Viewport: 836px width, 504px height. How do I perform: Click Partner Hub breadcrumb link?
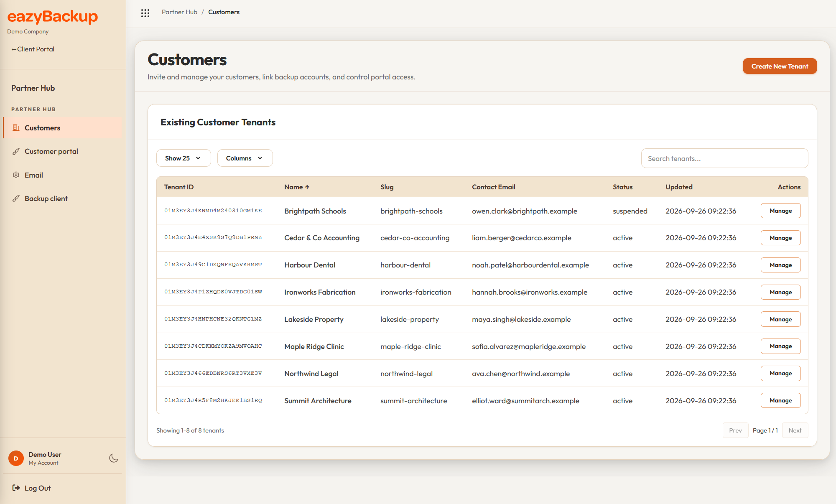[179, 12]
